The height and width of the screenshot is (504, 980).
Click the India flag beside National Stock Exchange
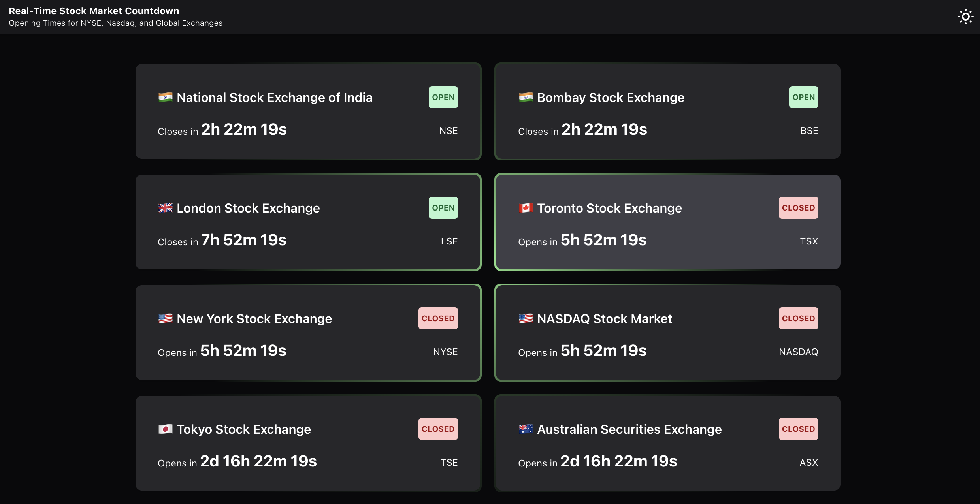(165, 97)
